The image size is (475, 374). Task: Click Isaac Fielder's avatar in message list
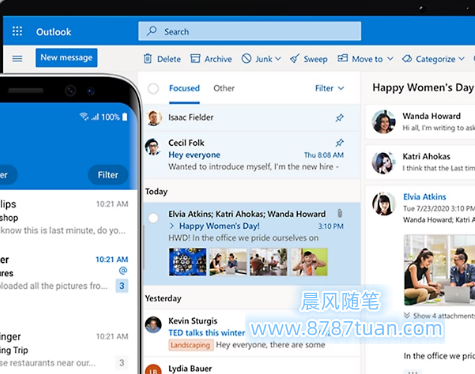(154, 118)
